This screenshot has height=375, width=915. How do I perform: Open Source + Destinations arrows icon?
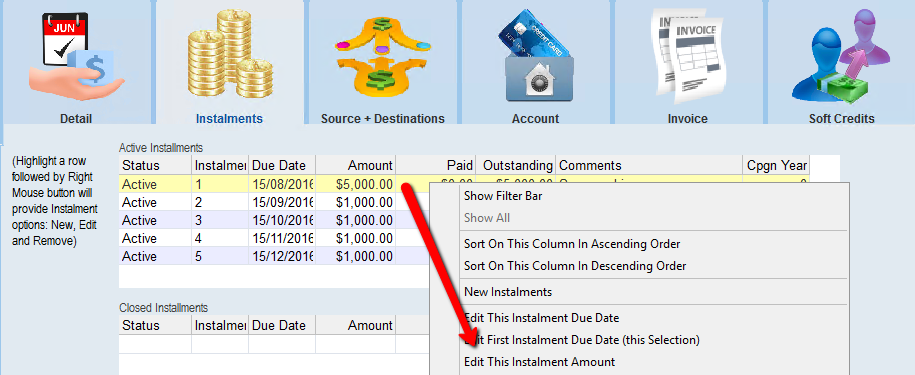(x=382, y=56)
